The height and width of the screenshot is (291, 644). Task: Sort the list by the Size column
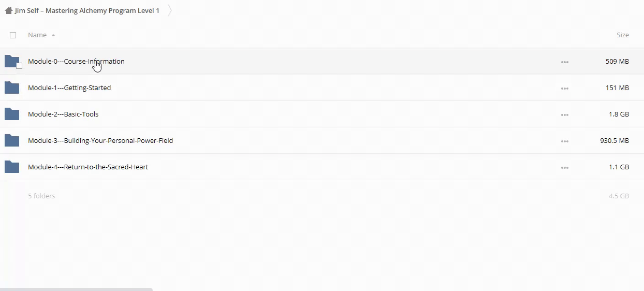pyautogui.click(x=622, y=35)
